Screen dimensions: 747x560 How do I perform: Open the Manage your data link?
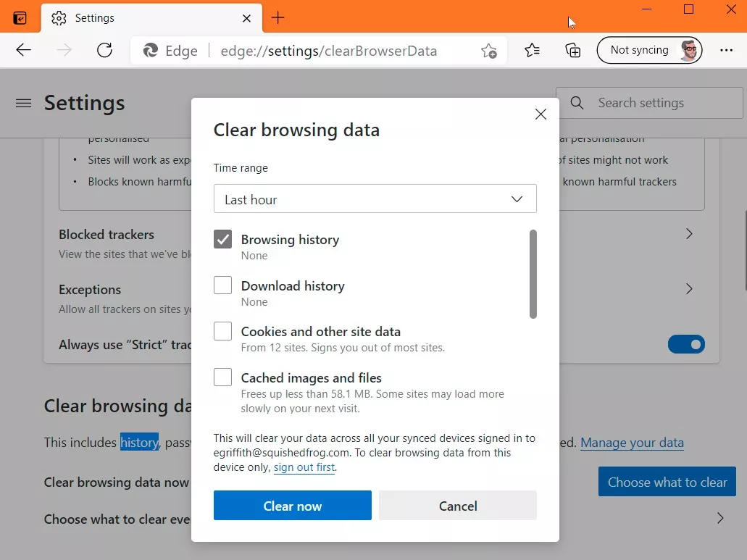632,443
